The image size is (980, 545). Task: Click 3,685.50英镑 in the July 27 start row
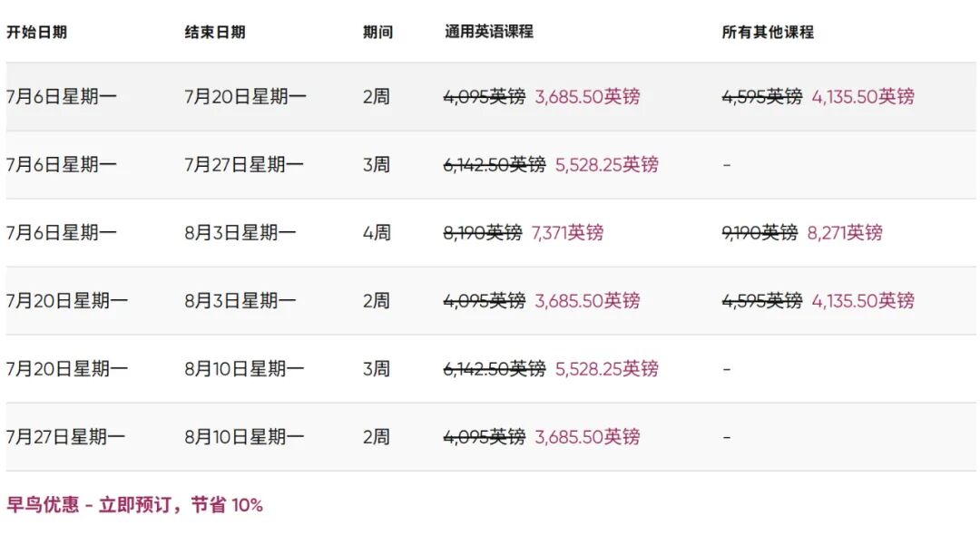[x=587, y=437]
